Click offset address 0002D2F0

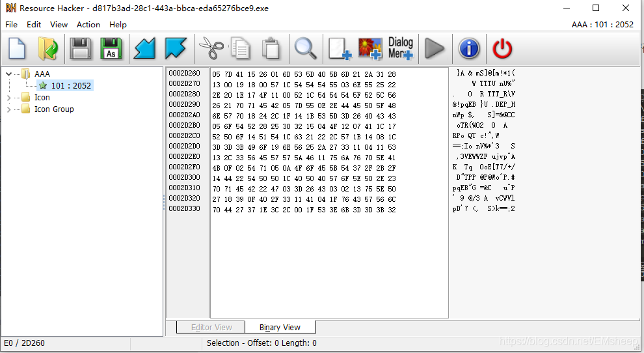point(184,167)
